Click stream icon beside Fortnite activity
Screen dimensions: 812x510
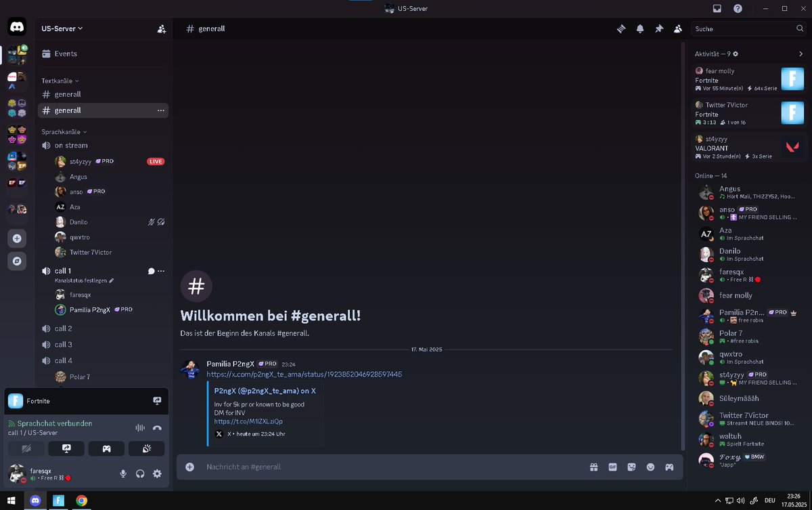click(157, 401)
